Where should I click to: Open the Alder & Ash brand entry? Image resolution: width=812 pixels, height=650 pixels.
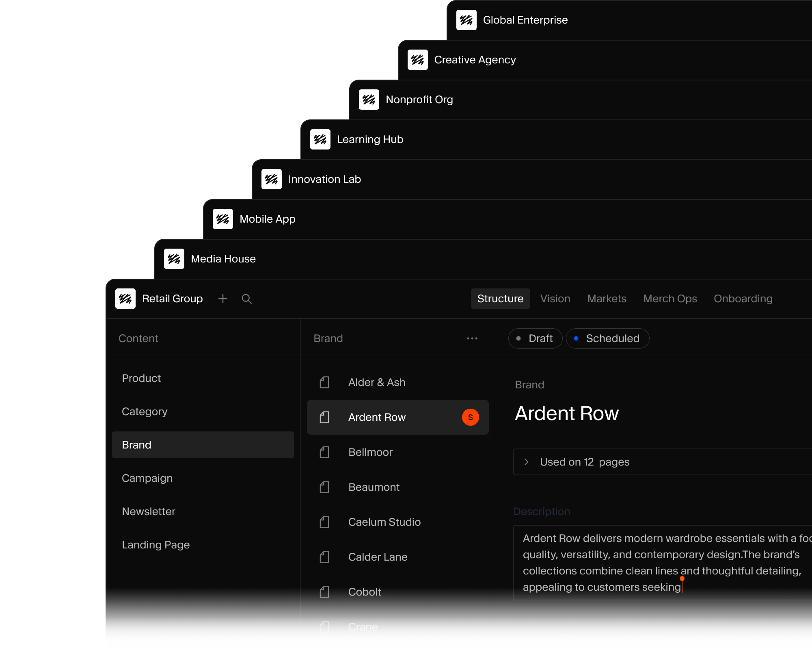[376, 382]
